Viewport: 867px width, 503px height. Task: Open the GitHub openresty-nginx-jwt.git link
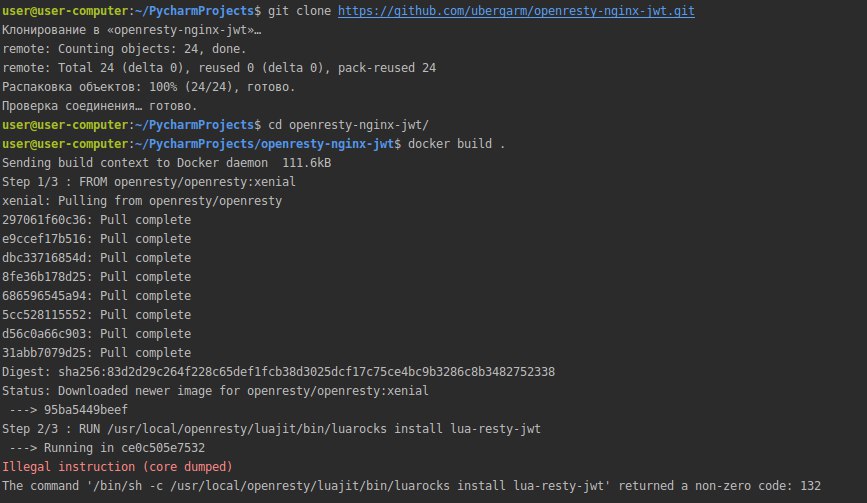pyautogui.click(x=516, y=11)
